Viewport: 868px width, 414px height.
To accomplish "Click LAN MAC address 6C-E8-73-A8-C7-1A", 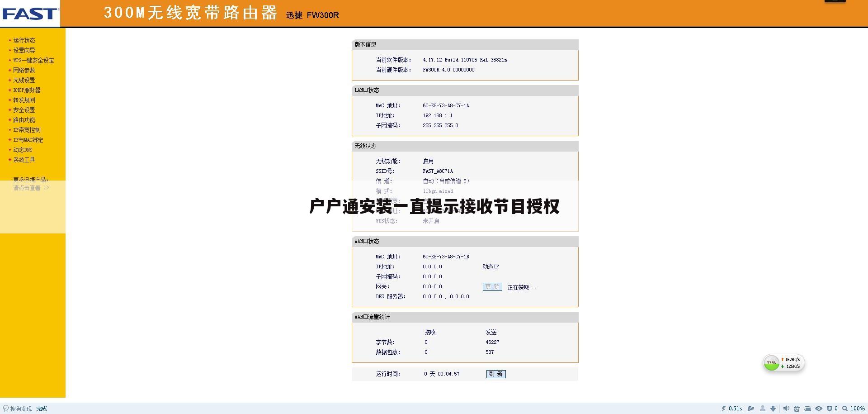I will click(446, 105).
